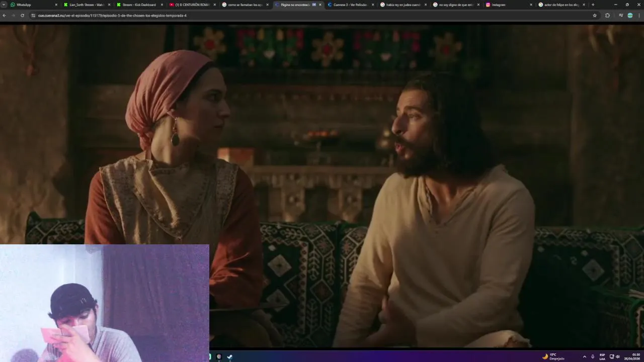Viewport: 644px width, 362px height.
Task: Click the webcam overlay thumbnail
Action: click(x=105, y=303)
